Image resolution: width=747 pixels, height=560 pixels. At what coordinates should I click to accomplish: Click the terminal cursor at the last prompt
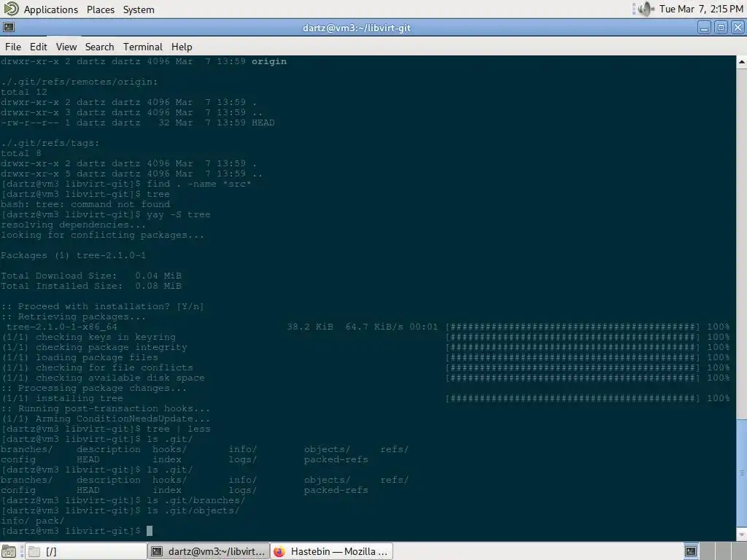[150, 531]
